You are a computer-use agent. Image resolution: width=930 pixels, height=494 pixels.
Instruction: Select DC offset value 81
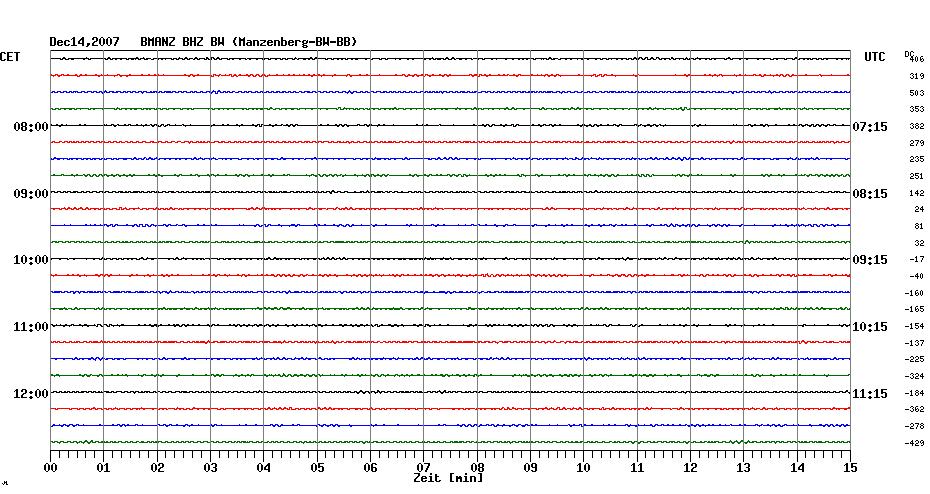tap(919, 227)
